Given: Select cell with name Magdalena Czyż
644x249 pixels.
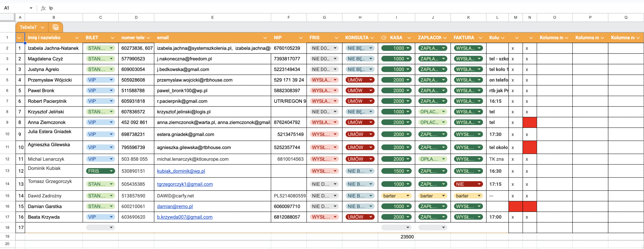Looking at the screenshot, I should 54,59.
